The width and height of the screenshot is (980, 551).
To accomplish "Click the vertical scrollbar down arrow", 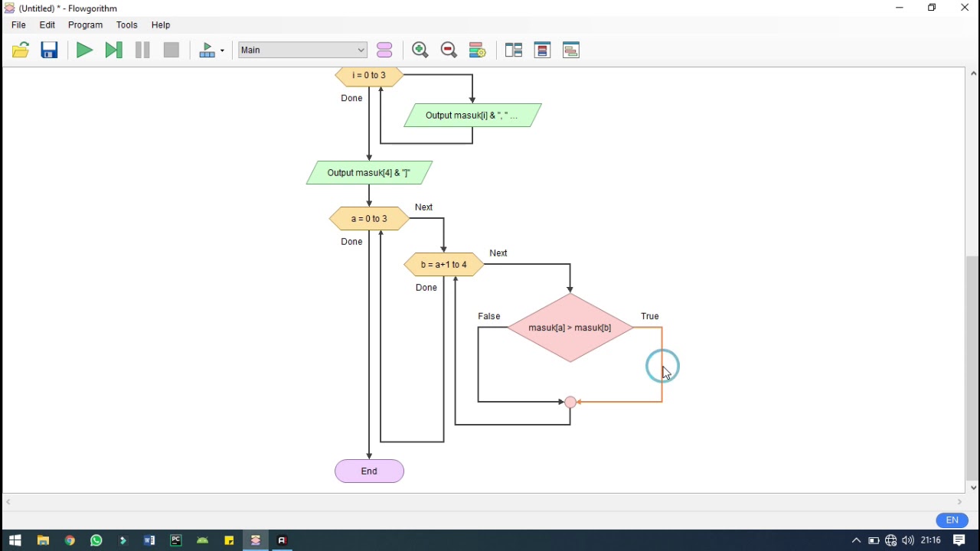I will pyautogui.click(x=973, y=487).
